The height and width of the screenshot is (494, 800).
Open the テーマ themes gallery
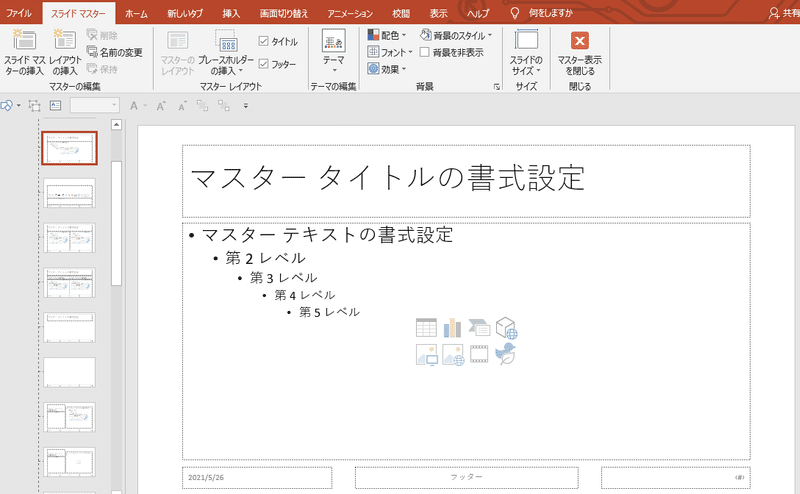(334, 51)
